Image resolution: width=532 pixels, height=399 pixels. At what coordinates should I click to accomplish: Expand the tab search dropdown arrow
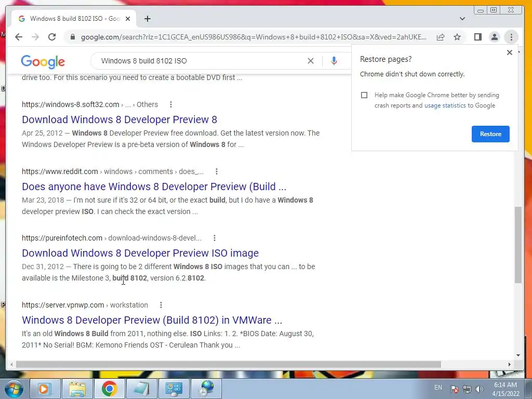pos(462,19)
